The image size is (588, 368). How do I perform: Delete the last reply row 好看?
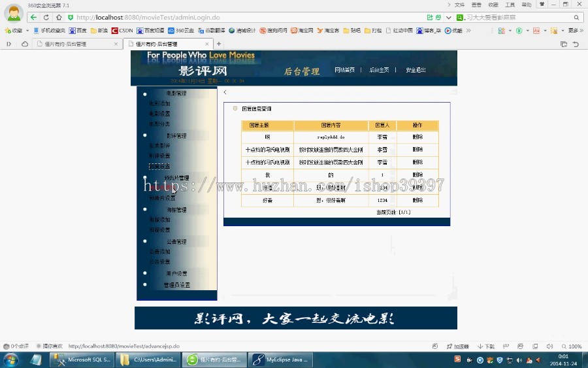click(x=417, y=200)
